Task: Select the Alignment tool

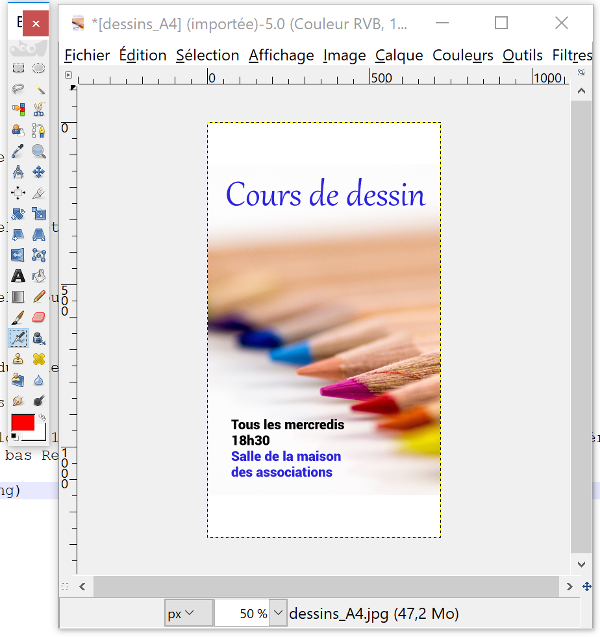Action: pyautogui.click(x=18, y=193)
